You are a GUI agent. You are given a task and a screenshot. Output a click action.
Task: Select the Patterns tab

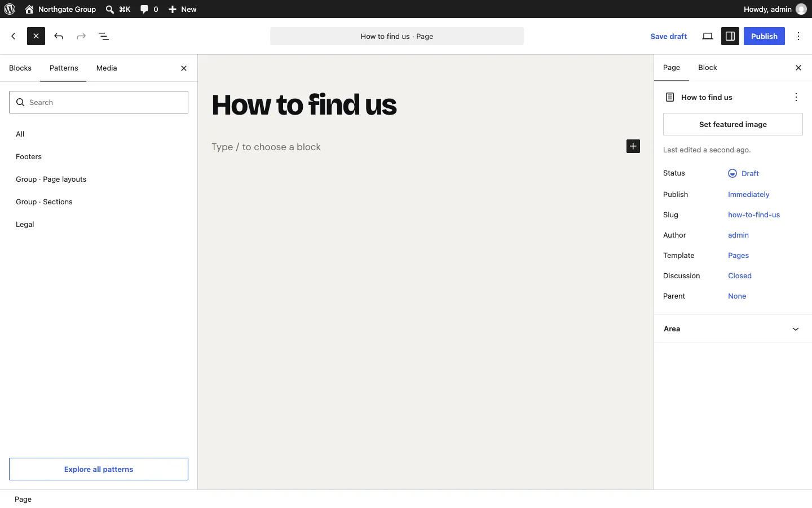[64, 68]
